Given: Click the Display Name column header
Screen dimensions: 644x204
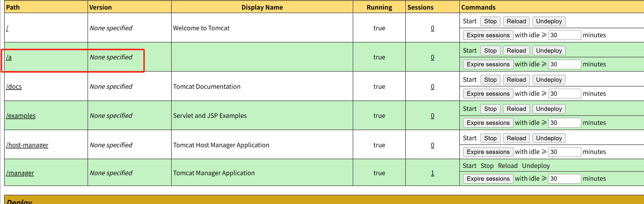Looking at the screenshot, I should click(262, 7).
